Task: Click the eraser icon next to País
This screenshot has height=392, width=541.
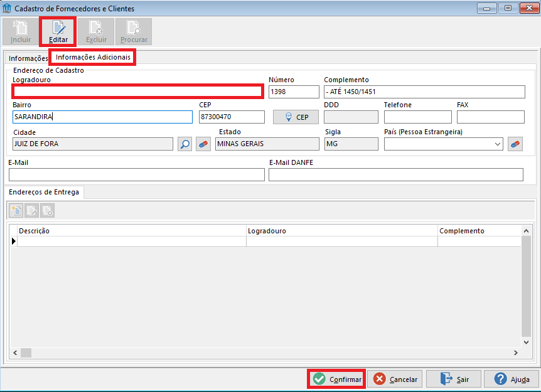Action: coord(515,144)
